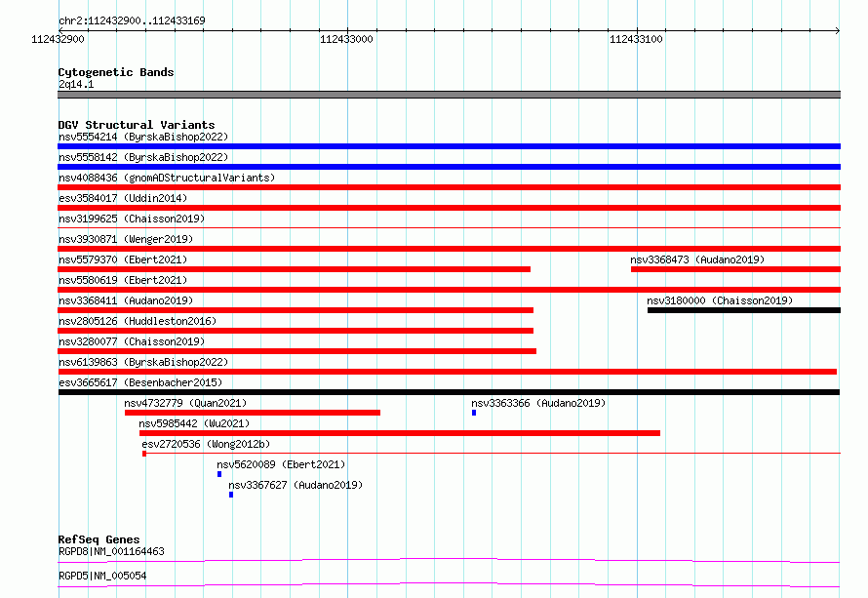Click the red bar of nsv5580619
Screen dimensions: 868x598
[x=449, y=290]
